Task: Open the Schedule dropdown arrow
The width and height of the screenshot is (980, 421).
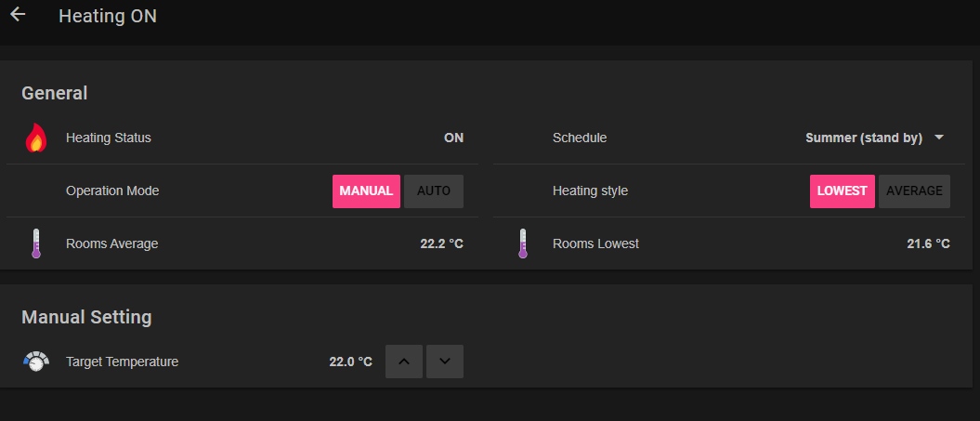Action: 939,138
